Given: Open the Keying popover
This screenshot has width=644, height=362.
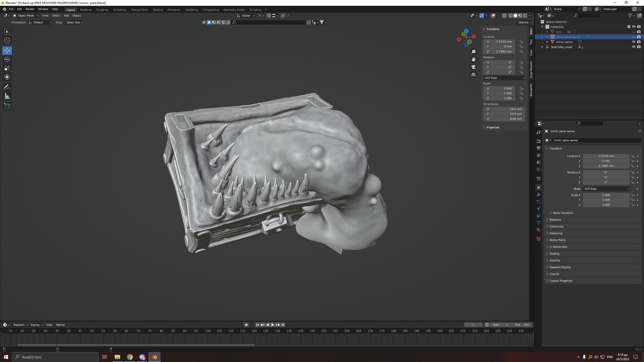Looking at the screenshot, I should click(x=36, y=325).
